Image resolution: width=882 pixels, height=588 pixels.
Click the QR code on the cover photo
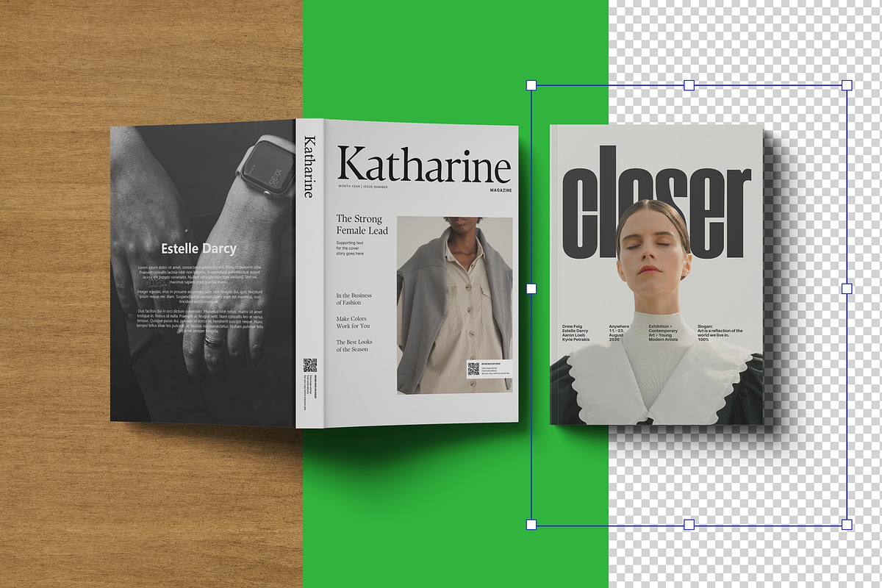click(x=473, y=369)
